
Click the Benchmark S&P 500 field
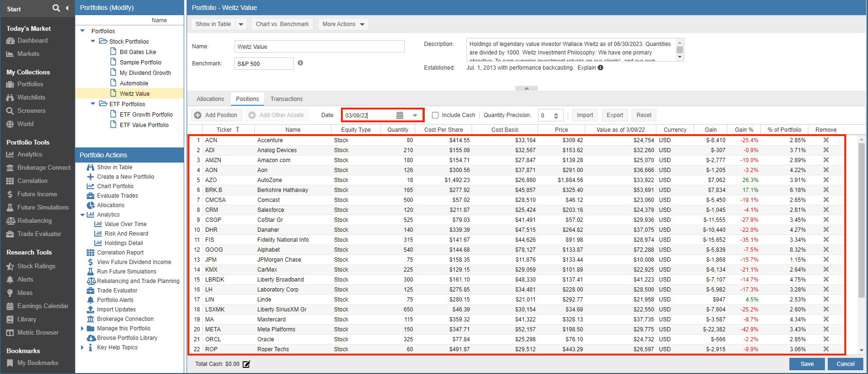(264, 64)
